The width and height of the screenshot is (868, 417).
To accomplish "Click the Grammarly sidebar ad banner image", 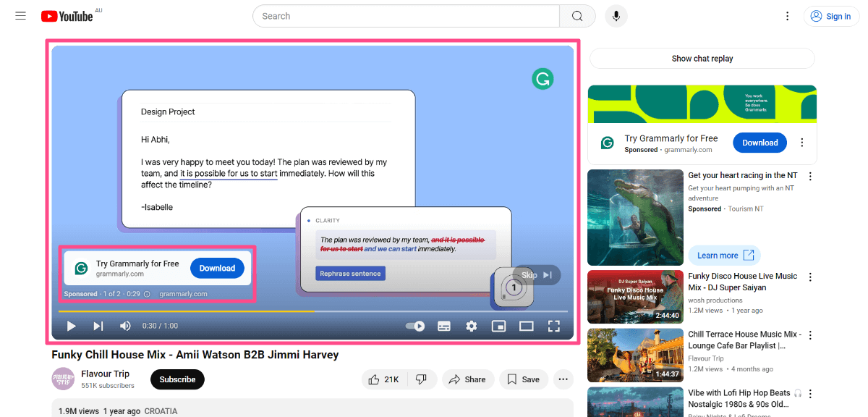I will pos(702,104).
